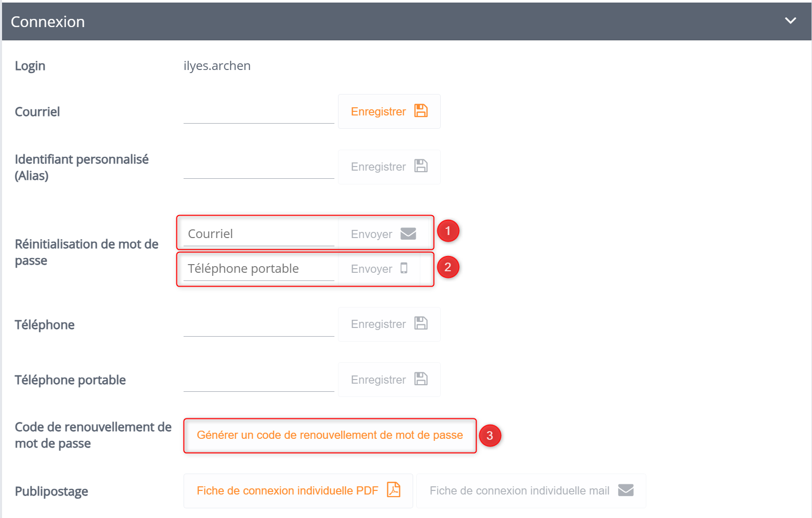Click the PDF icon for the individual connection sheet

(x=394, y=490)
